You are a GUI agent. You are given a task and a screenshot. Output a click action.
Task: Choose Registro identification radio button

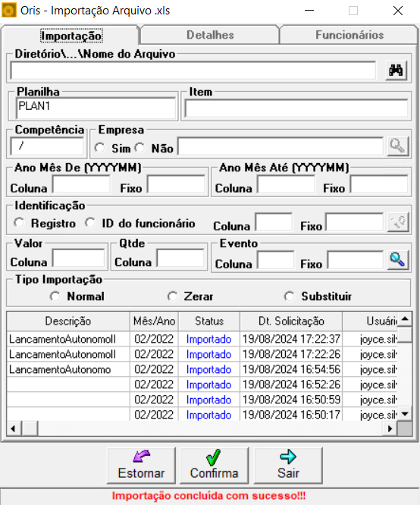[x=19, y=222]
